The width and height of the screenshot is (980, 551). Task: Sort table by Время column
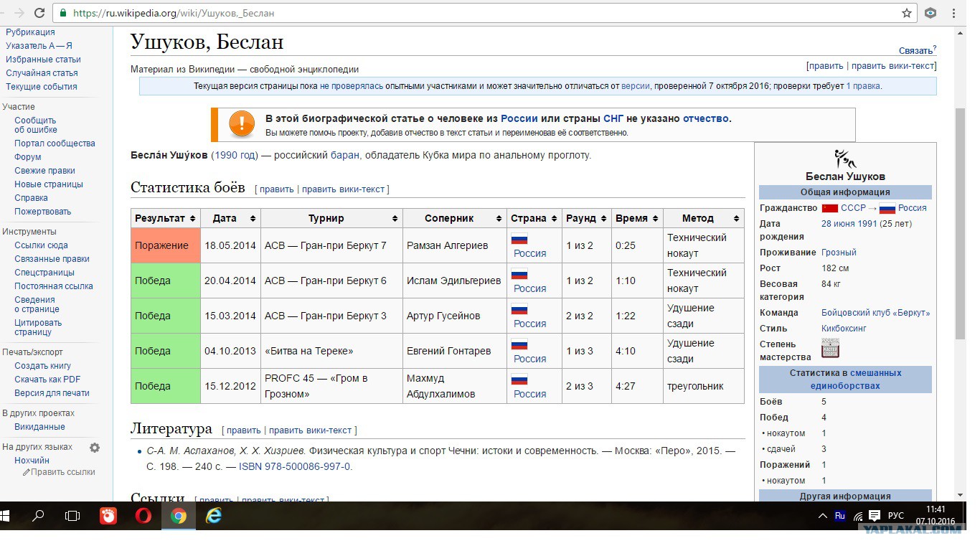point(654,218)
